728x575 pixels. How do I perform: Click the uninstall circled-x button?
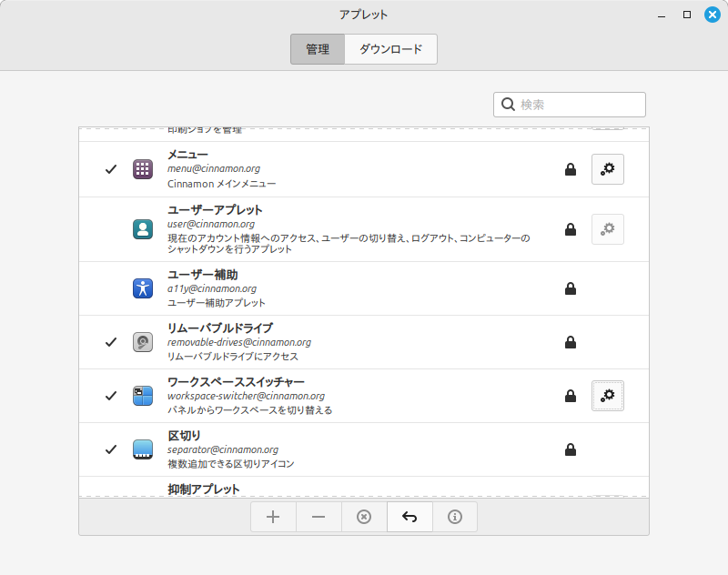(x=364, y=517)
